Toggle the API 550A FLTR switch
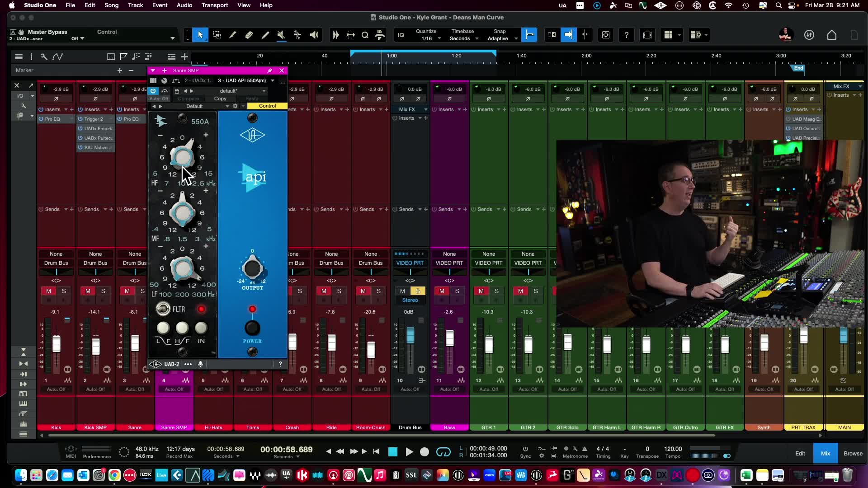 (163, 309)
